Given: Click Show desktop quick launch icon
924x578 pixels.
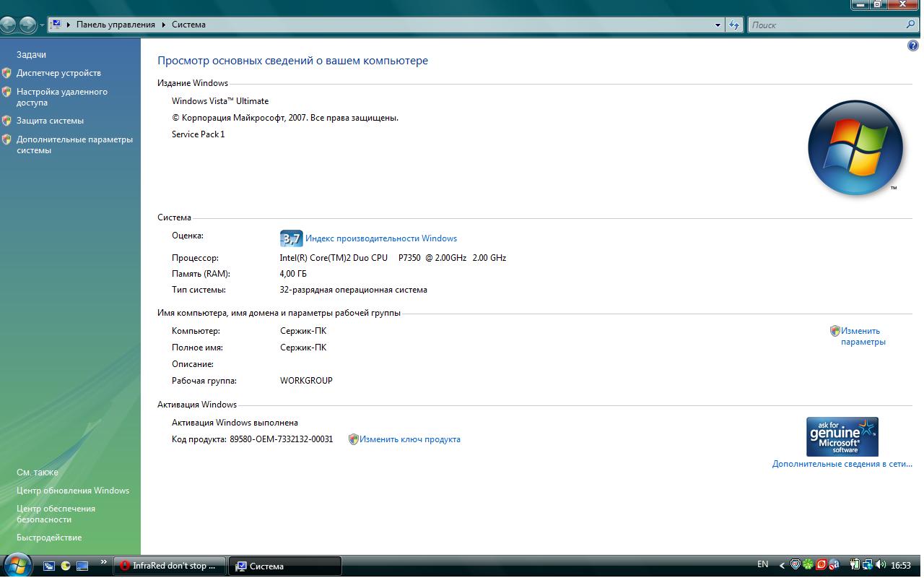Looking at the screenshot, I should (82, 566).
